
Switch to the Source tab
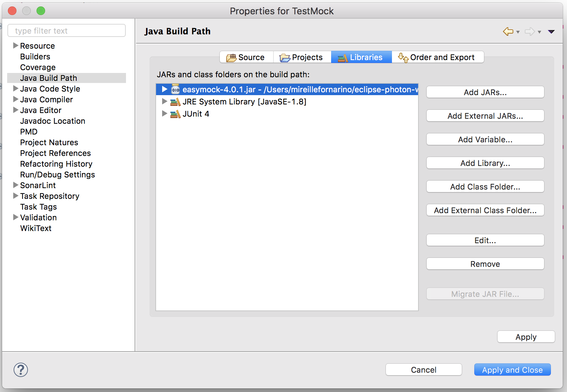246,57
